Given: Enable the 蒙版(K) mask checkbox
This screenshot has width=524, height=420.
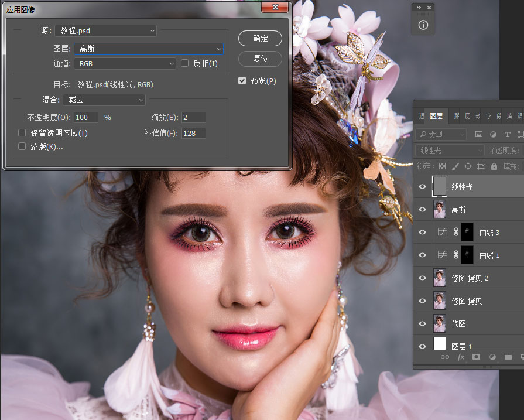Looking at the screenshot, I should [x=22, y=146].
